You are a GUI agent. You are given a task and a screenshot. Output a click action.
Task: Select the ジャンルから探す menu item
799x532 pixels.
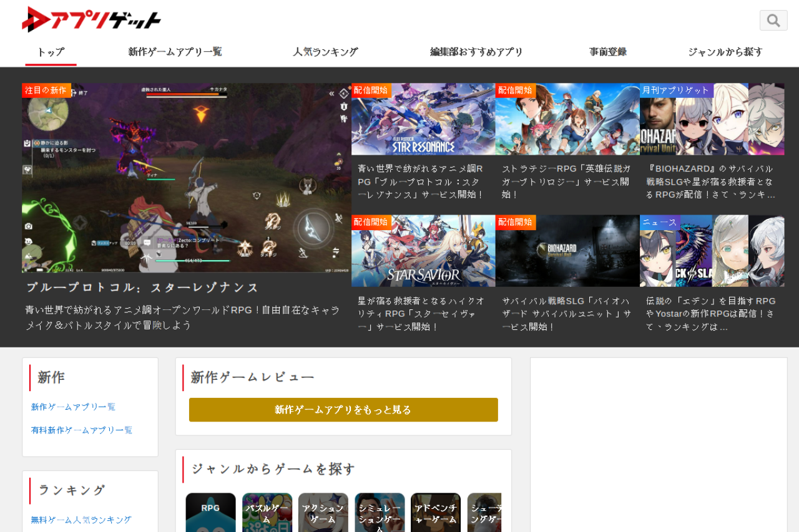point(725,52)
